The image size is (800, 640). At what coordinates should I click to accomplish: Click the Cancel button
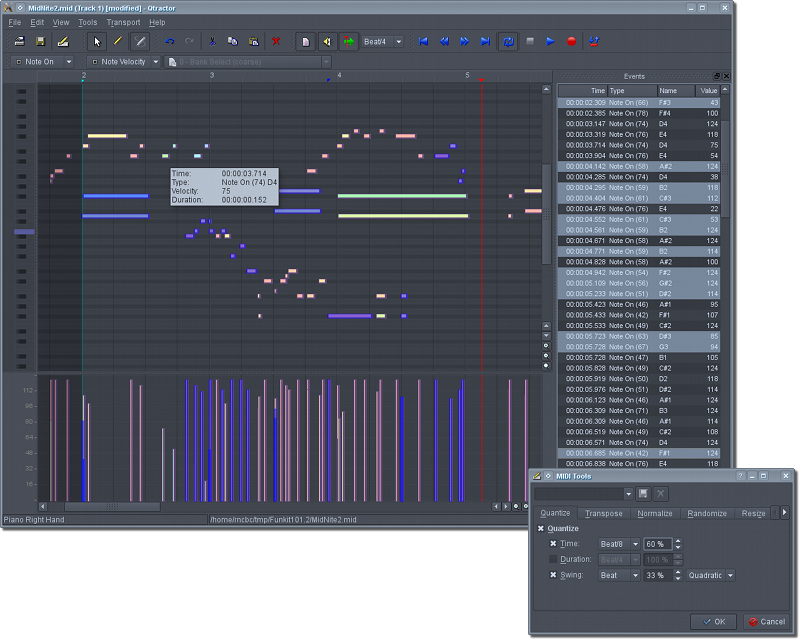coord(767,621)
